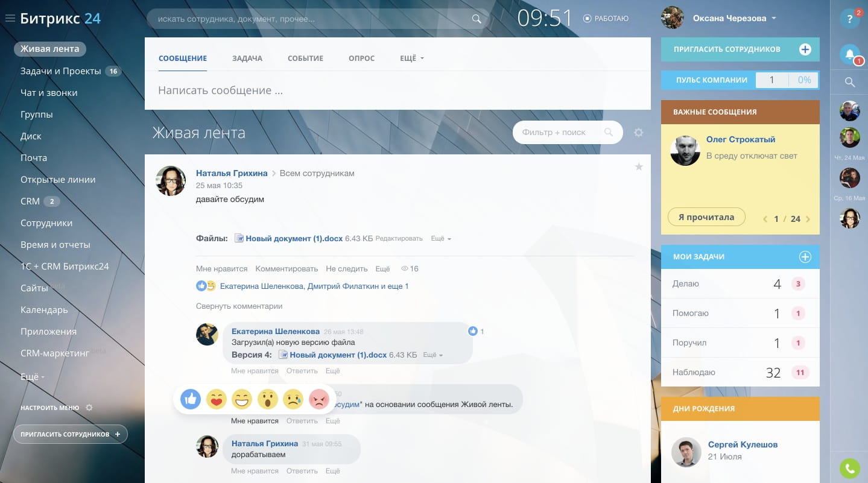The height and width of the screenshot is (483, 868).
Task: Open the Новый документ (1).docx file link
Action: (294, 239)
